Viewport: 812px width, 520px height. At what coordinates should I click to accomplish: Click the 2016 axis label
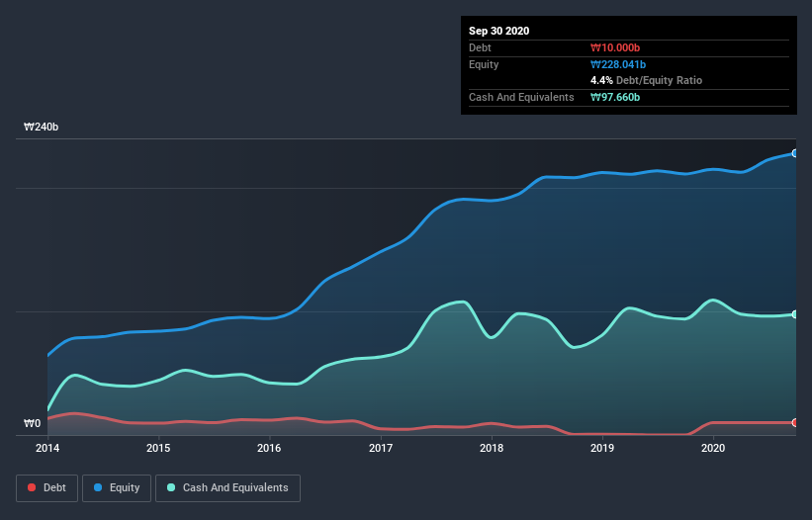269,448
